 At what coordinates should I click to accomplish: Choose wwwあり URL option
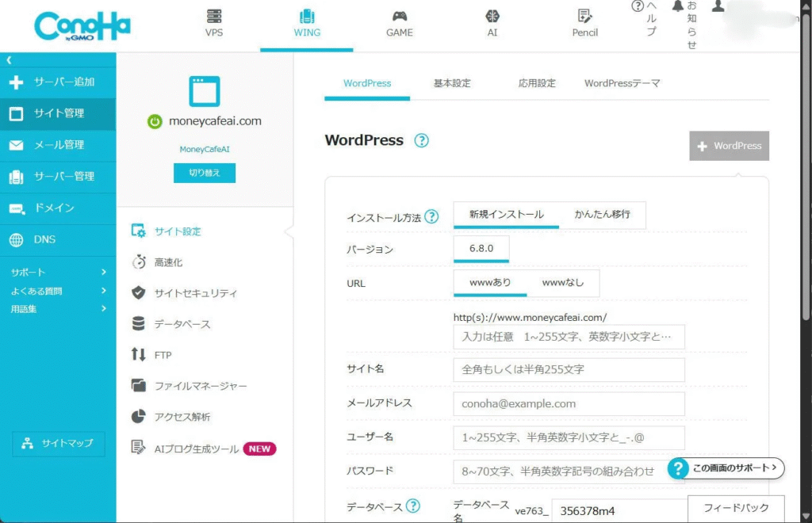pos(490,282)
